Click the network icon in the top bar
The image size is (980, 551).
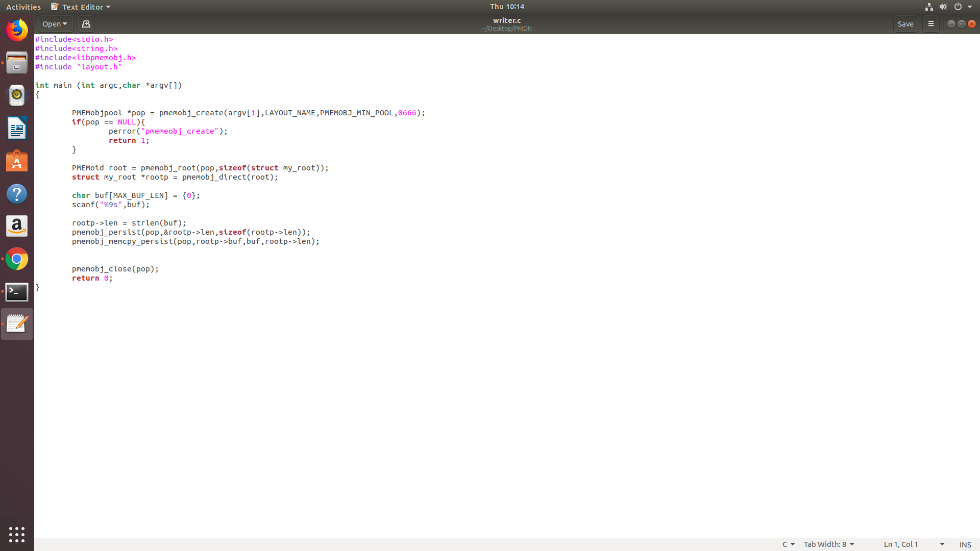click(928, 7)
